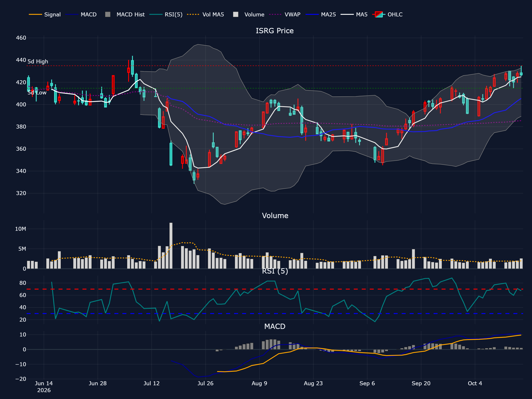Click the Jun 14 x-axis tick label
This screenshot has width=532, height=399.
44,383
